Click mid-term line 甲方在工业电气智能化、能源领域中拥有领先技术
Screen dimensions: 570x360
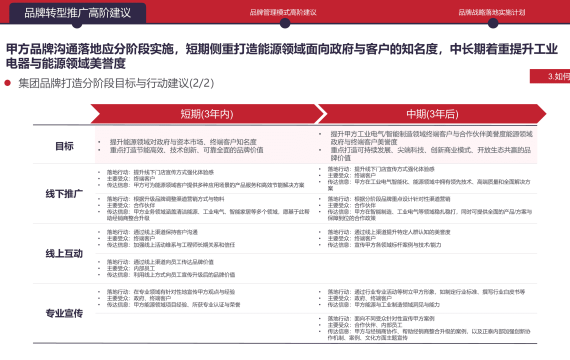click(429, 185)
